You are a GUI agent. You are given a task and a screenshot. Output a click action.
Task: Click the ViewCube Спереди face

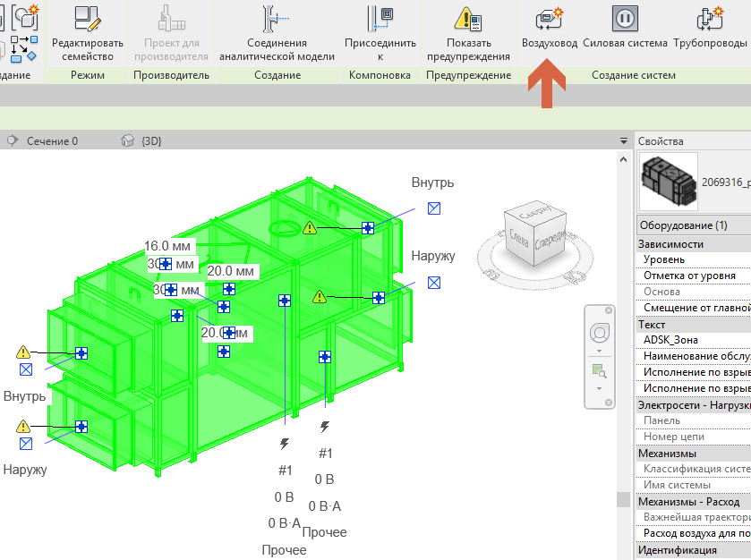(550, 240)
